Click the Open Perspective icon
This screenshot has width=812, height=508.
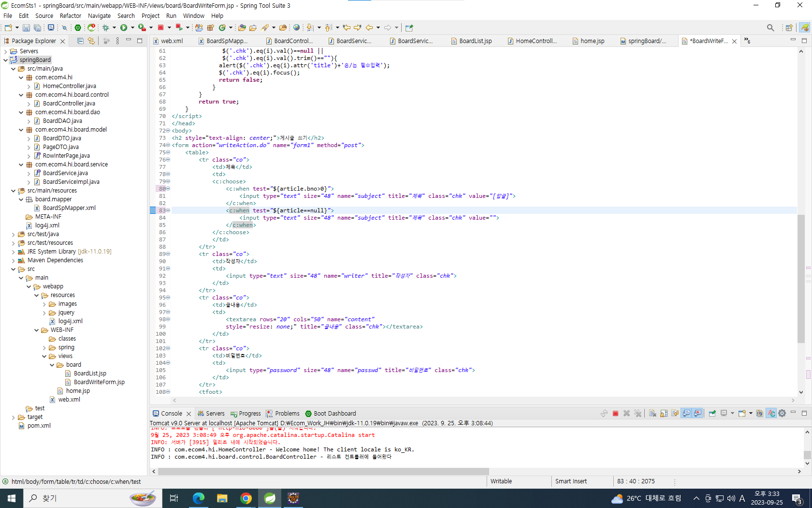click(789, 28)
